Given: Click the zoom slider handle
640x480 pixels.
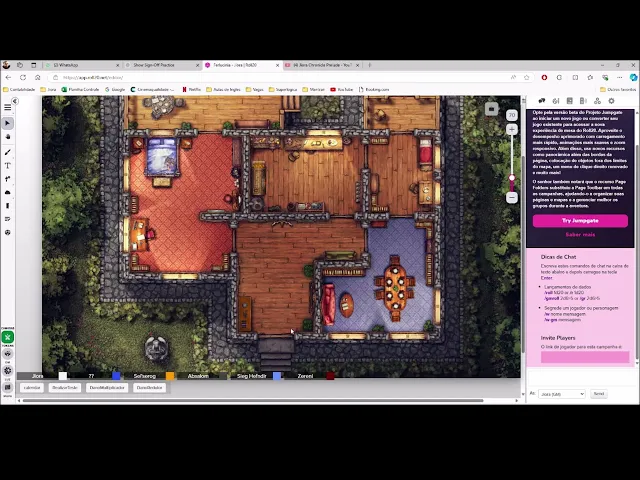Looking at the screenshot, I should click(x=511, y=178).
